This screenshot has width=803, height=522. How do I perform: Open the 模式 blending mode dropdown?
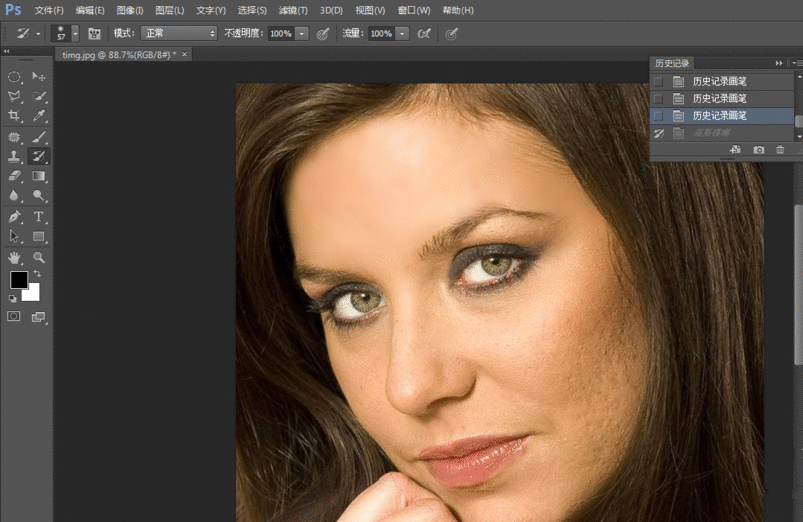pyautogui.click(x=179, y=33)
